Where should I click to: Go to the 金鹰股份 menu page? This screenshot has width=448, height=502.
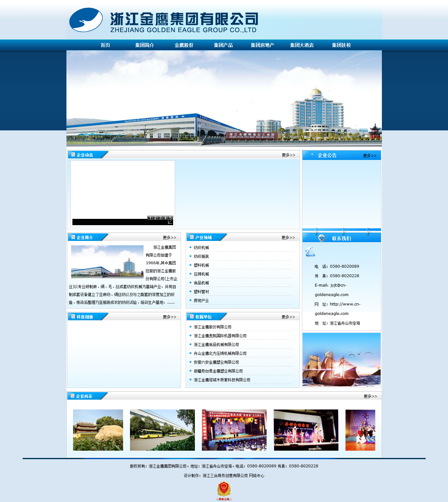click(x=184, y=45)
